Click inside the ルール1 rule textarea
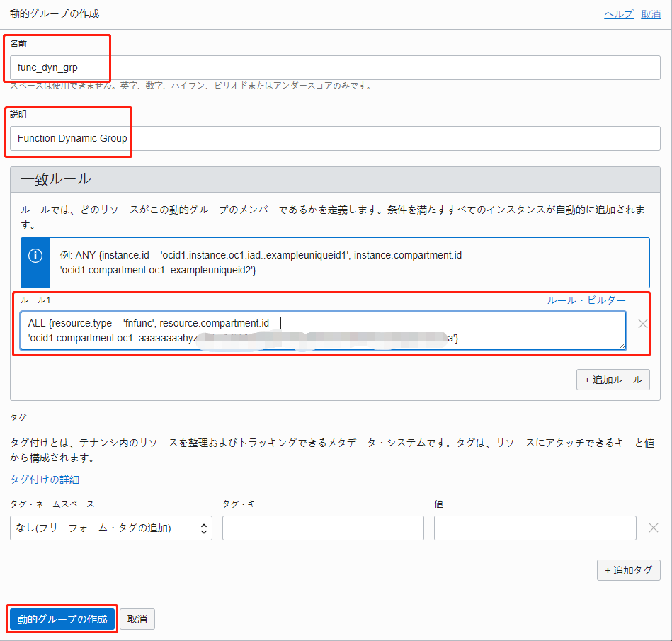 click(322, 331)
